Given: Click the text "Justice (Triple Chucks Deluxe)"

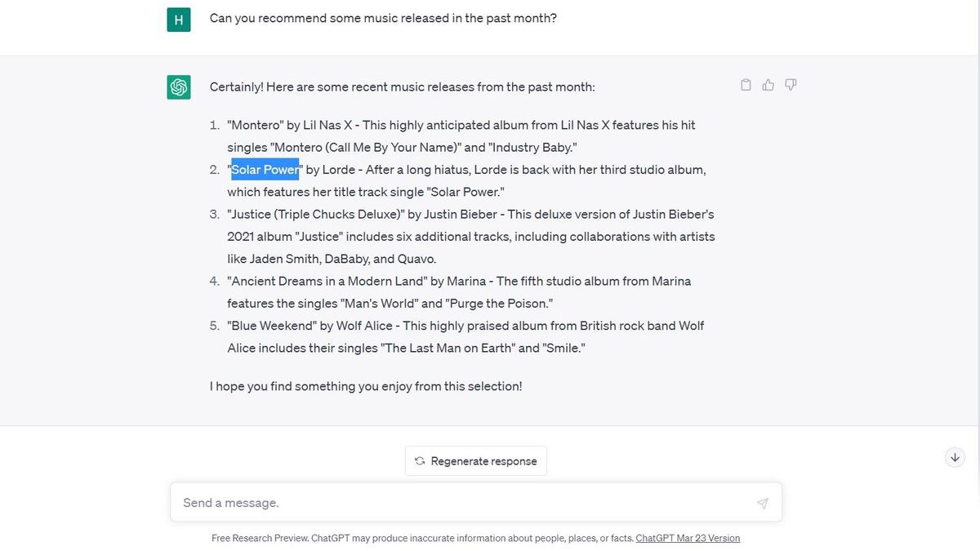Looking at the screenshot, I should tap(315, 215).
